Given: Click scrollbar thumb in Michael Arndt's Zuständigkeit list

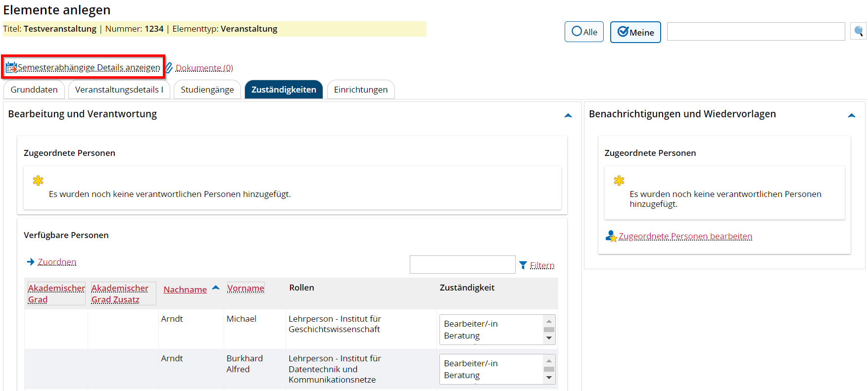Looking at the screenshot, I should [549, 330].
